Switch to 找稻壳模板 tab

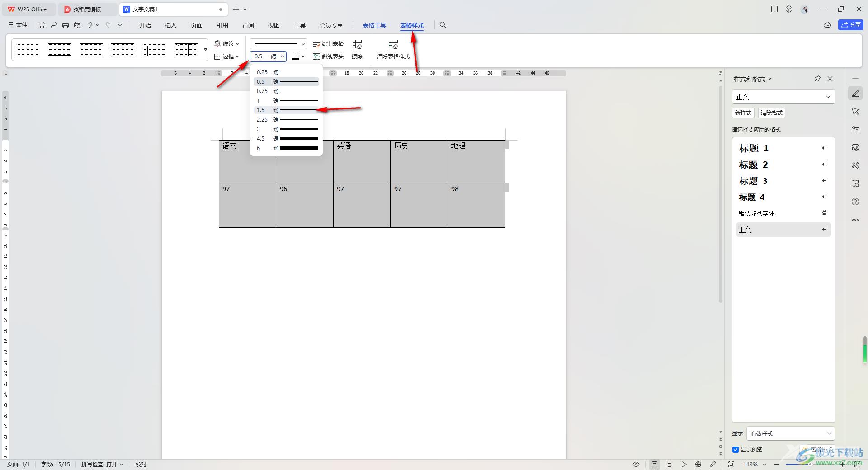coord(87,9)
